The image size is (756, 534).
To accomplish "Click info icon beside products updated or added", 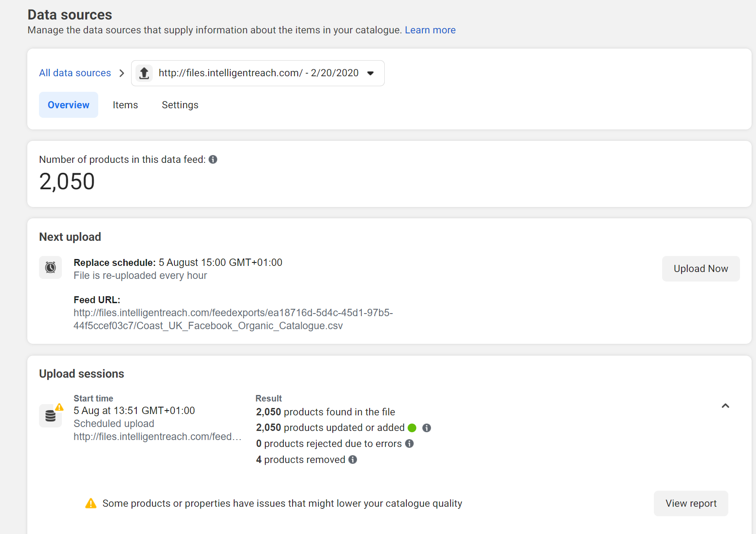I will [427, 428].
